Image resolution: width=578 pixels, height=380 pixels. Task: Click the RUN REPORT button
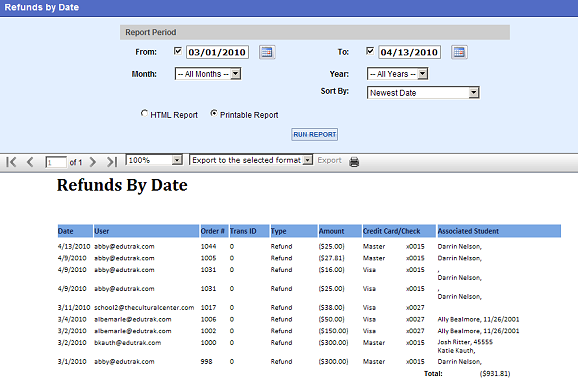(x=314, y=135)
